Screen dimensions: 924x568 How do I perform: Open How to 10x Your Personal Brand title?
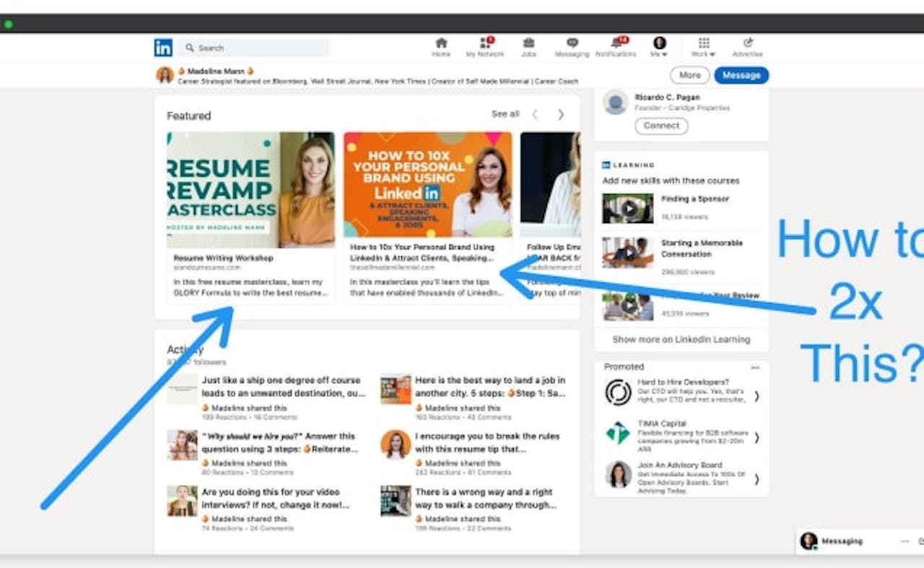tap(422, 252)
